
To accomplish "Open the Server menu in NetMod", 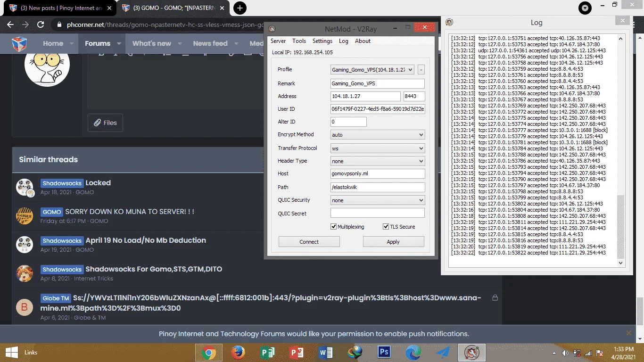I will click(278, 41).
